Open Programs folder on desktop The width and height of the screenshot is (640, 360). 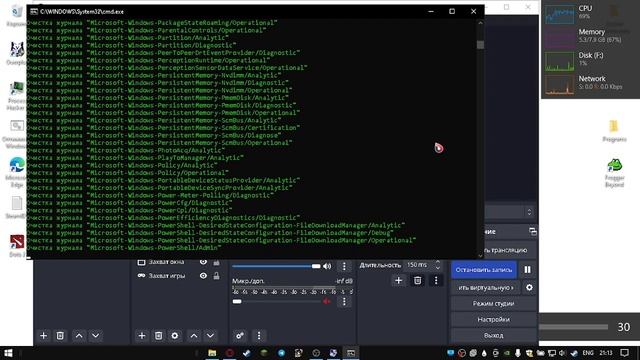(x=614, y=131)
